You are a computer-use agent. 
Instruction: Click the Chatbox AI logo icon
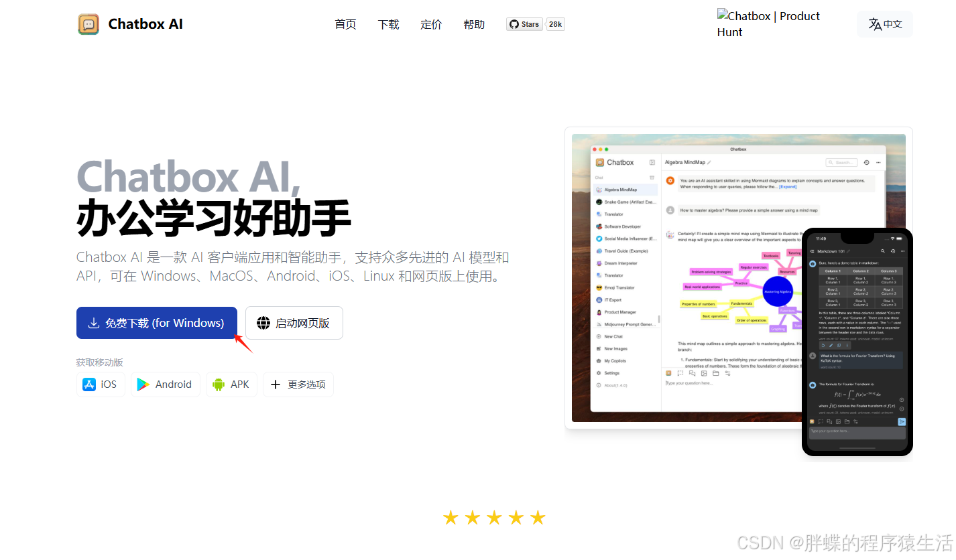pyautogui.click(x=88, y=24)
